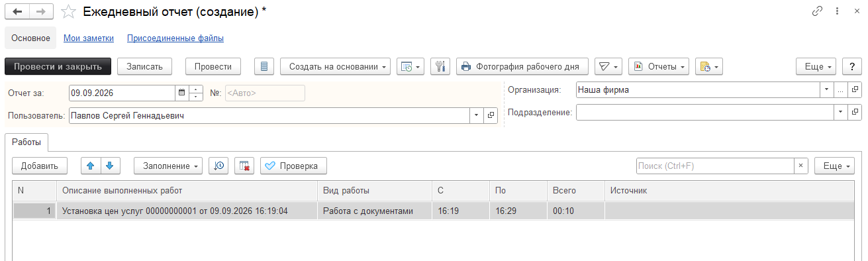This screenshot has width=868, height=261.
Task: Click the С column header
Action: tap(461, 191)
